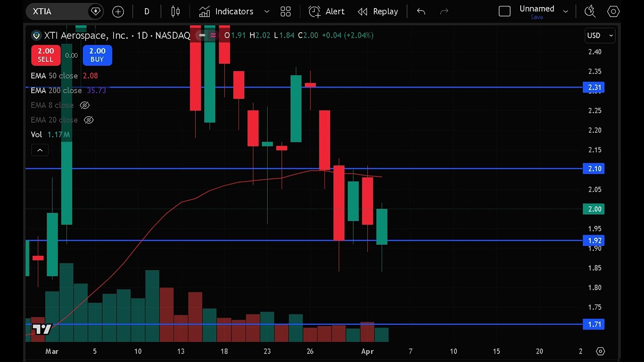Screen dimensions: 644x362
Task: Click the 2.00 current price label
Action: tap(594, 209)
